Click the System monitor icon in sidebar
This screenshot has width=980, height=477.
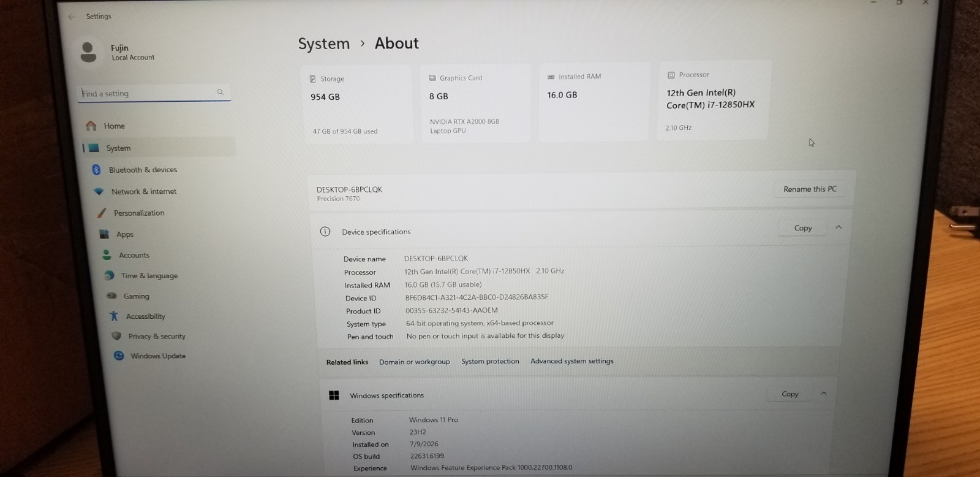point(94,148)
